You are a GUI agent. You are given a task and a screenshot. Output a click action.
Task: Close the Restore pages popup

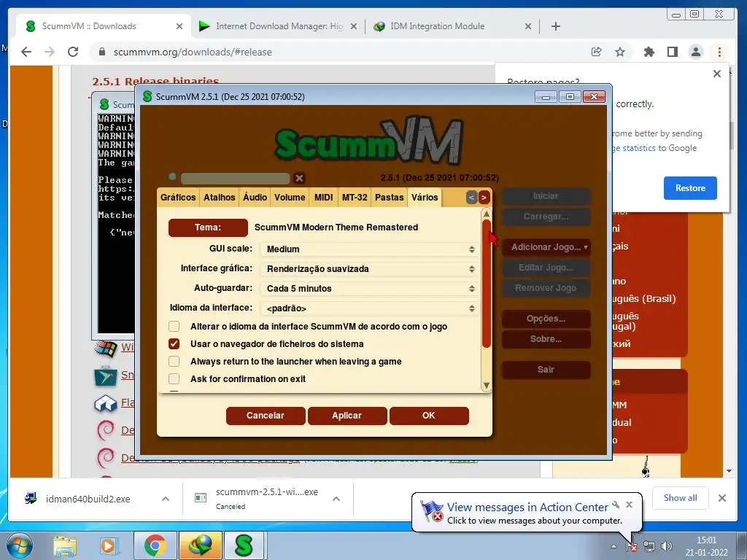[x=716, y=74]
